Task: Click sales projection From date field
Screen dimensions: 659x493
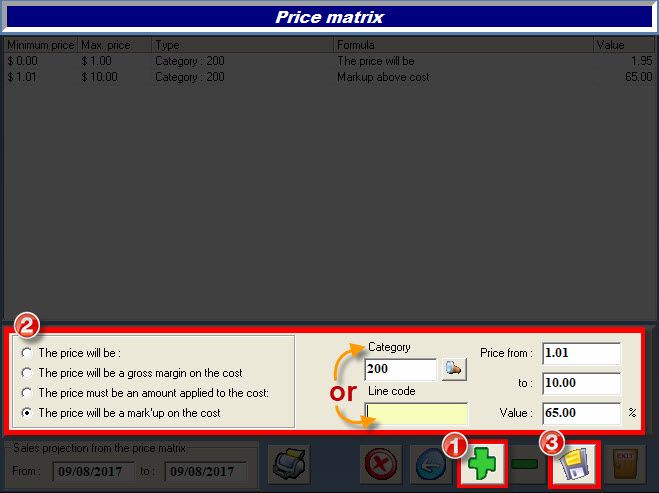Action: 93,471
